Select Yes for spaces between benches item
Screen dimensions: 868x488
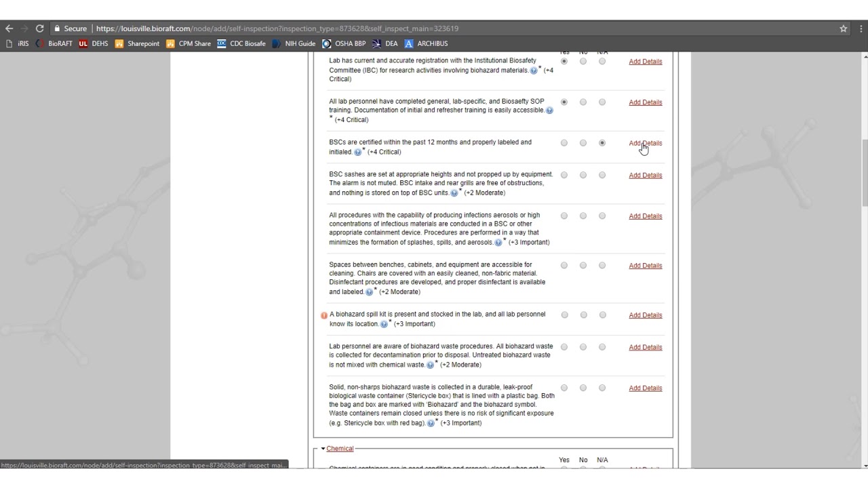point(564,266)
